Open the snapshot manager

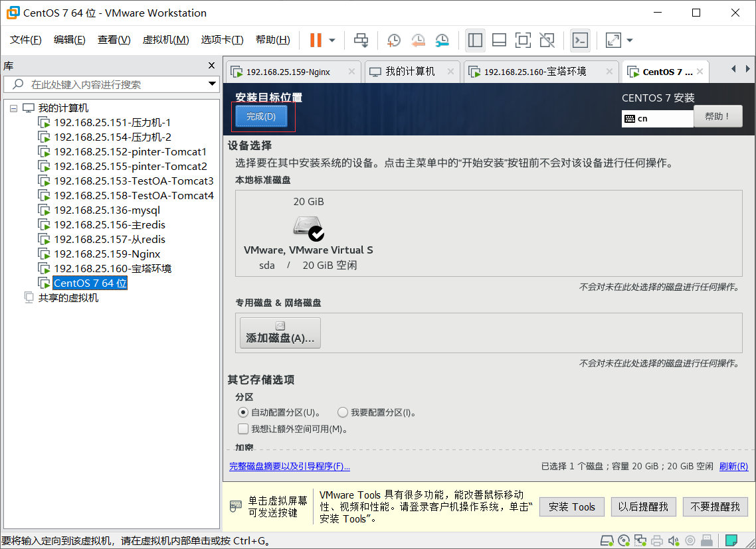pos(442,40)
